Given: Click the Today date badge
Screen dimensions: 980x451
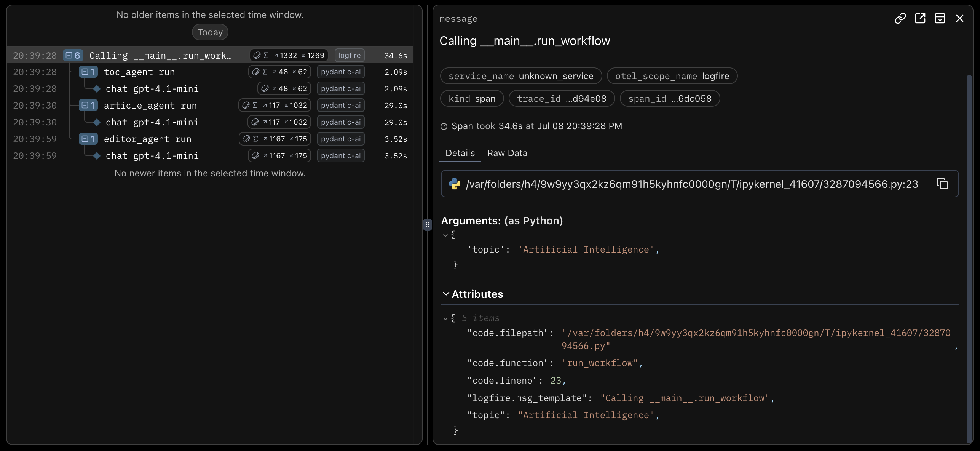Looking at the screenshot, I should click(210, 32).
